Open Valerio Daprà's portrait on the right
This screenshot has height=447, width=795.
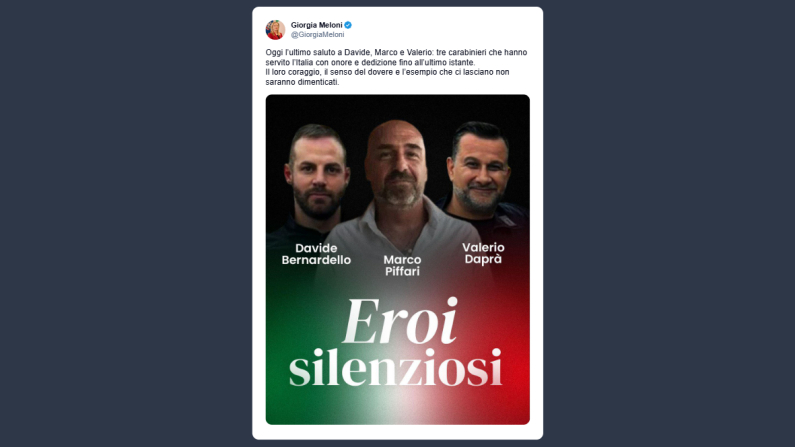pos(479,170)
